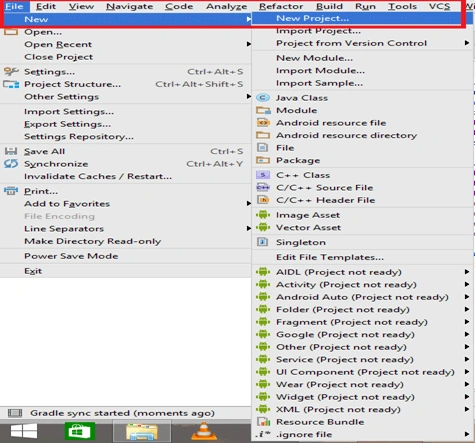Open the Code menu
The image size is (475, 443).
179,6
